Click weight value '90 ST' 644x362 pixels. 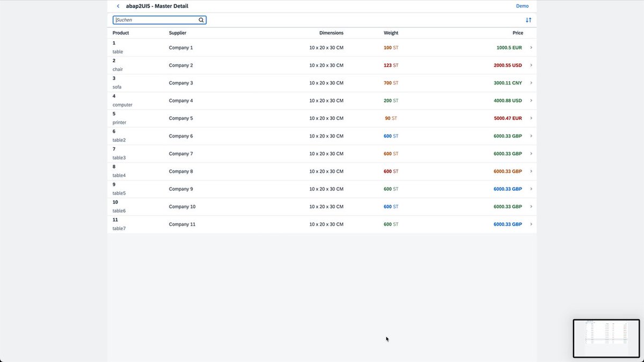pyautogui.click(x=391, y=118)
